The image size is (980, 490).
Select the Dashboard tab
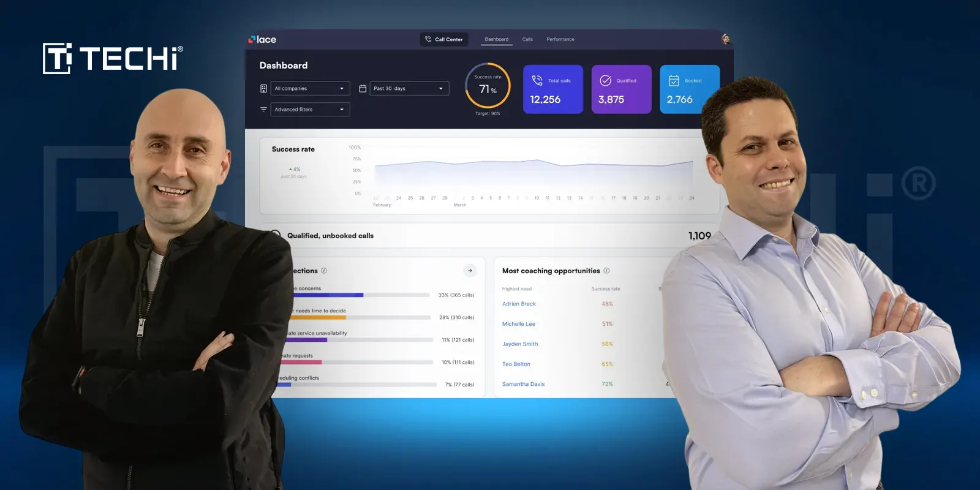(x=496, y=39)
